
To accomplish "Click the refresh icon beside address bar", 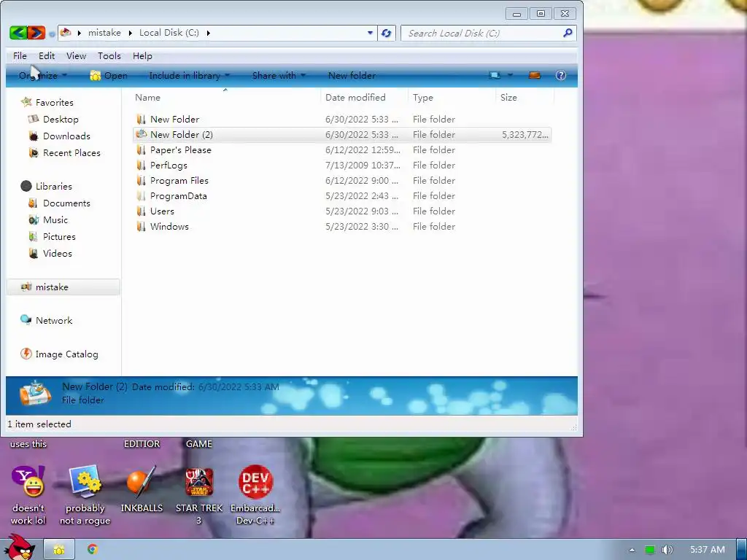I will (x=387, y=34).
